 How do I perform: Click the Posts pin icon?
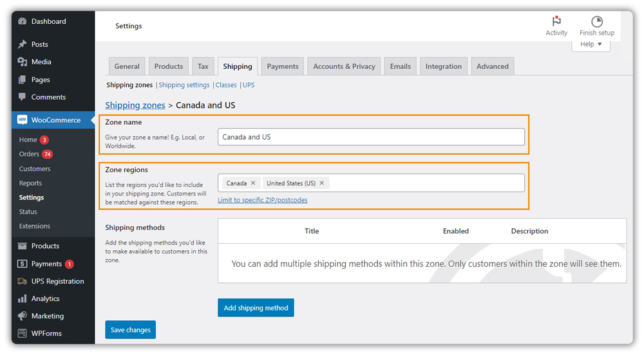pos(22,44)
